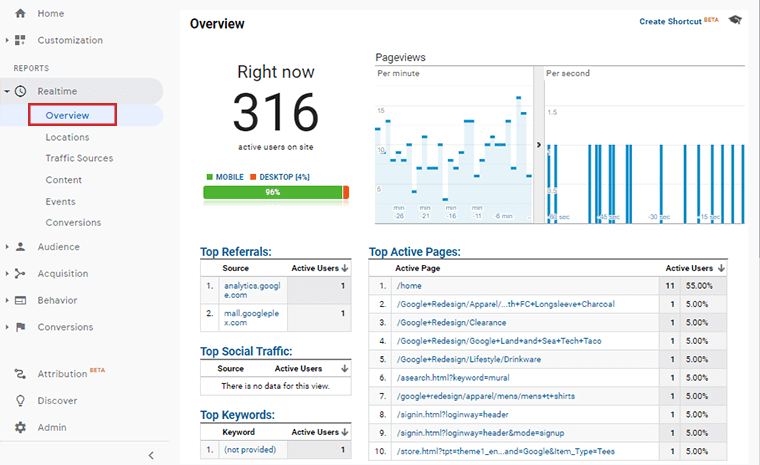
Task: Open Admin via the gear icon
Action: tap(20, 428)
